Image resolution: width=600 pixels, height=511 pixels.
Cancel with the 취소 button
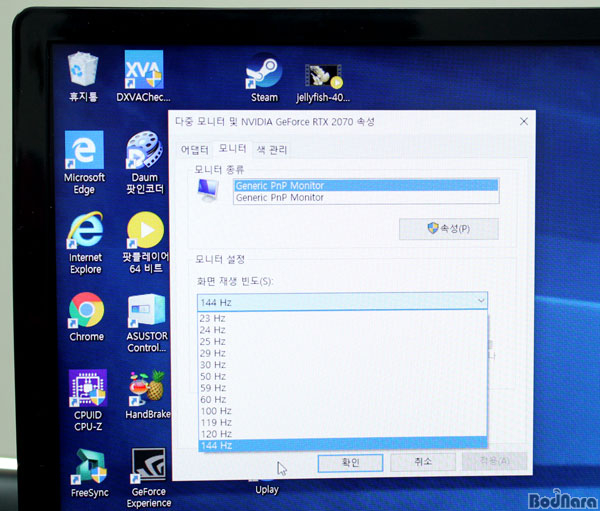[x=423, y=462]
